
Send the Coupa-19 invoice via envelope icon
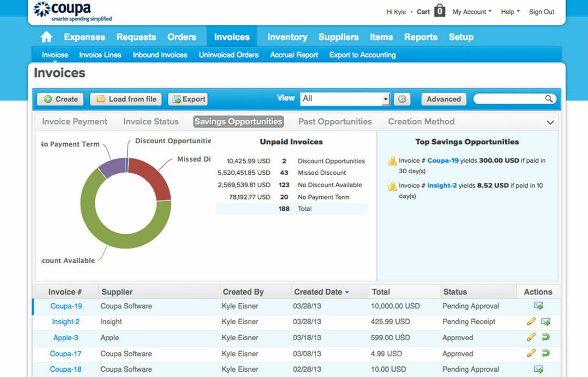click(x=539, y=305)
